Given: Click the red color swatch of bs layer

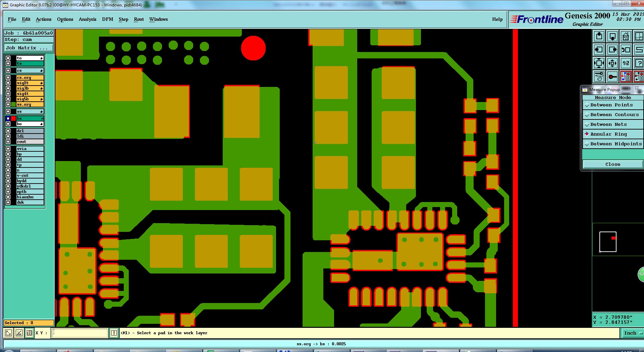Looking at the screenshot, I should [x=13, y=118].
